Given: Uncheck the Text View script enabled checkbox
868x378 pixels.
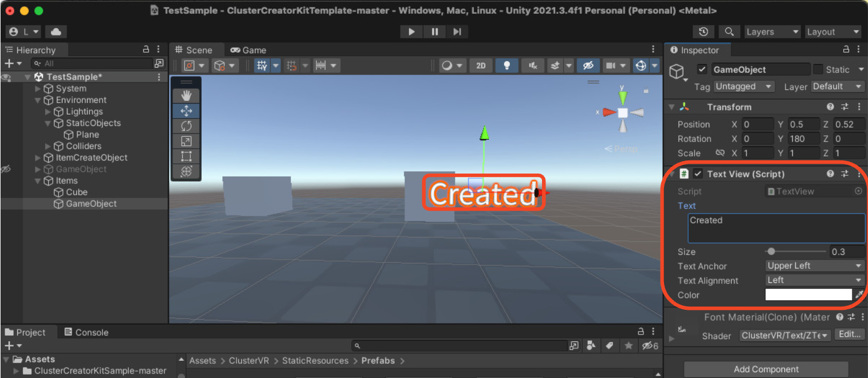Looking at the screenshot, I should pos(698,174).
